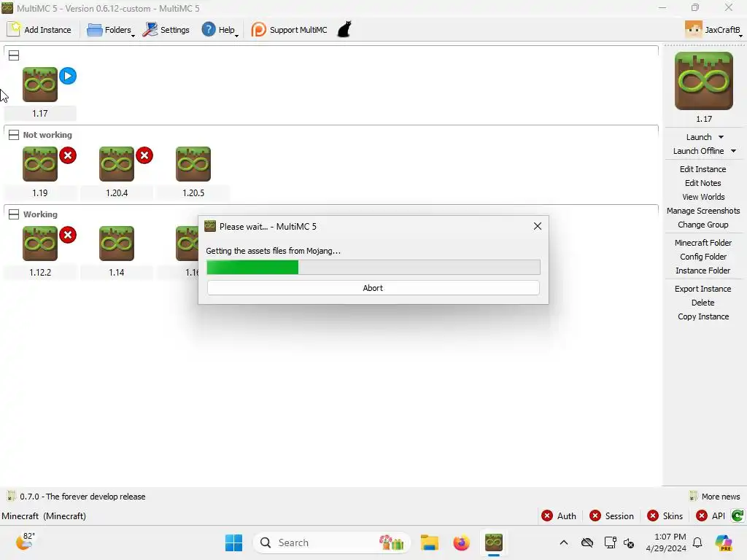Click the 0.7.0 forever develop release news

point(76,496)
